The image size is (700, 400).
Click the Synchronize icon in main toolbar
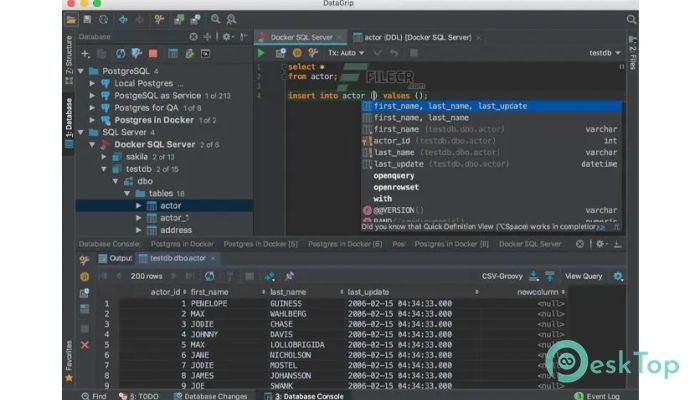point(104,19)
